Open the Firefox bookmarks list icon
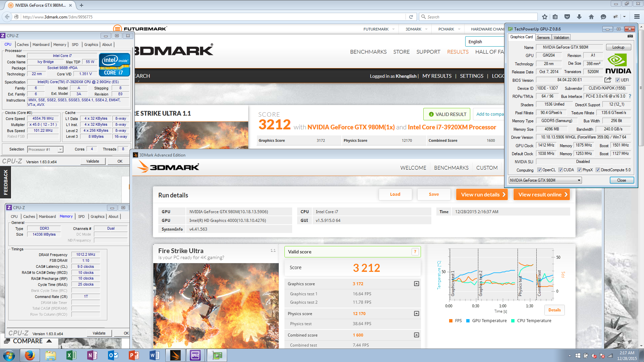This screenshot has height=362, width=644. click(x=555, y=17)
